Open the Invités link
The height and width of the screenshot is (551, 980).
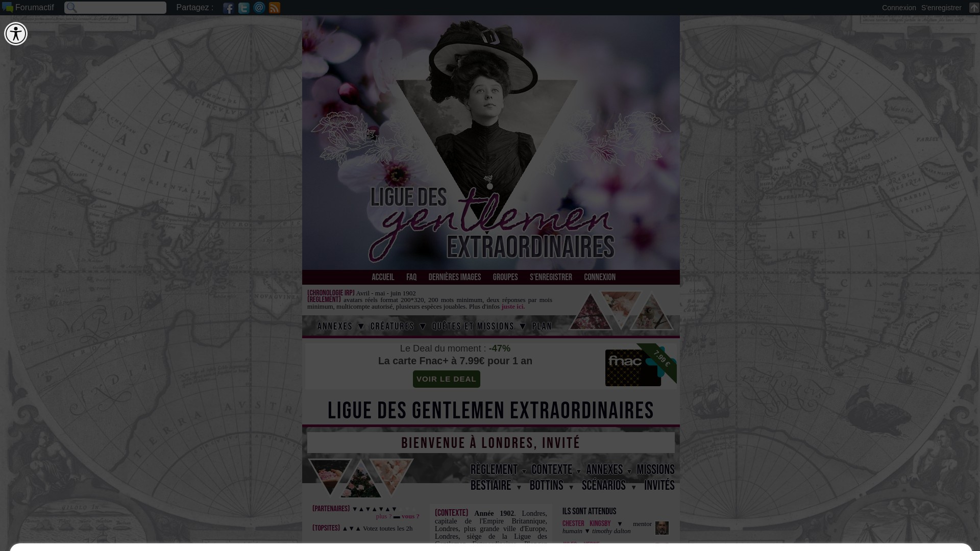659,485
